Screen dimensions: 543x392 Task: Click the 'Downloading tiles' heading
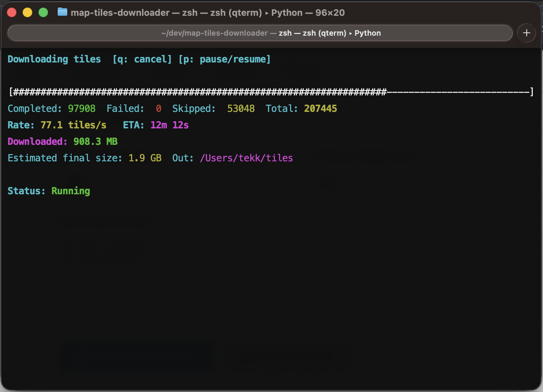54,59
